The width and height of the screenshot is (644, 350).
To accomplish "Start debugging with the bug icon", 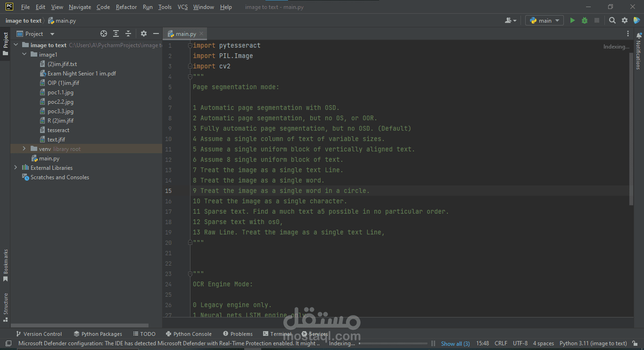I will [585, 20].
